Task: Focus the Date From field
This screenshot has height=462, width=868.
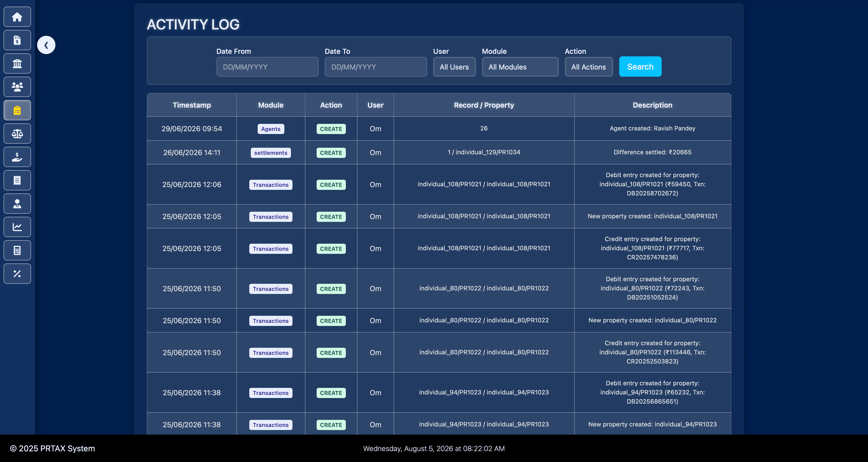Action: (267, 67)
